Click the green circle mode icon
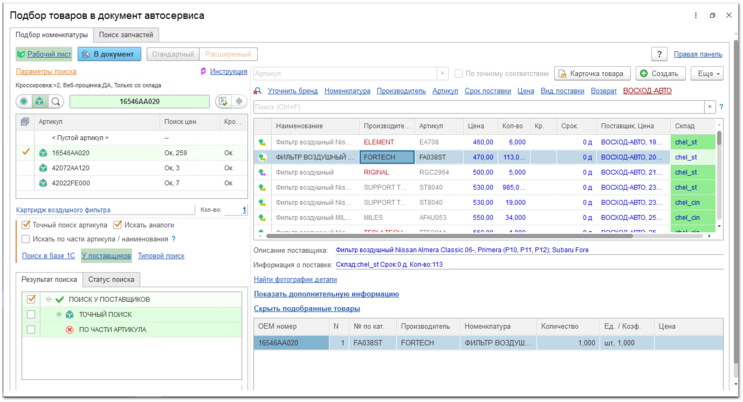The height and width of the screenshot is (402, 743). point(24,101)
